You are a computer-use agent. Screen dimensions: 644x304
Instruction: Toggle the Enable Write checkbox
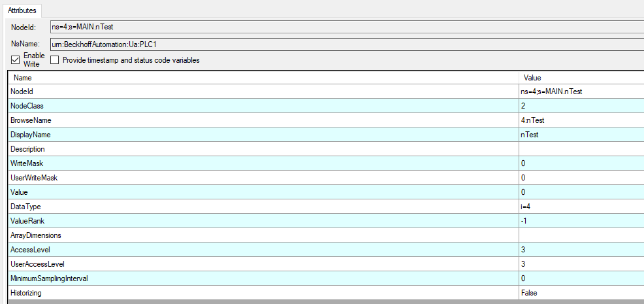pyautogui.click(x=16, y=60)
